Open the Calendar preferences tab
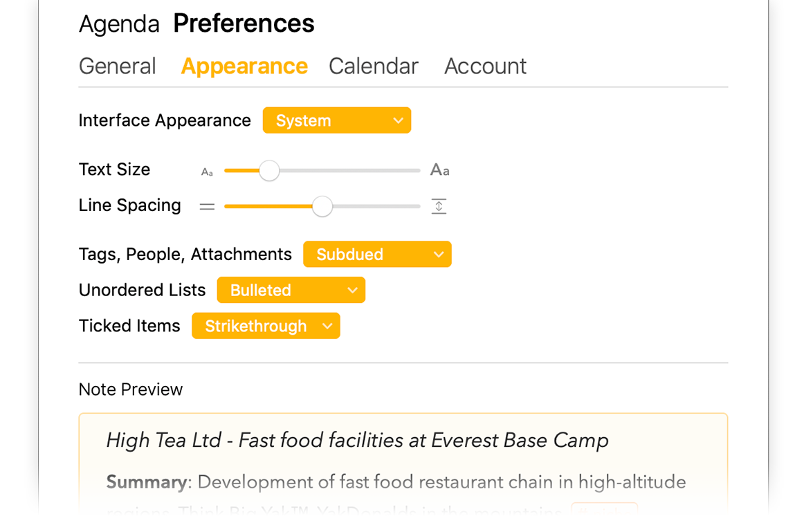This screenshot has width=804, height=532. tap(374, 66)
